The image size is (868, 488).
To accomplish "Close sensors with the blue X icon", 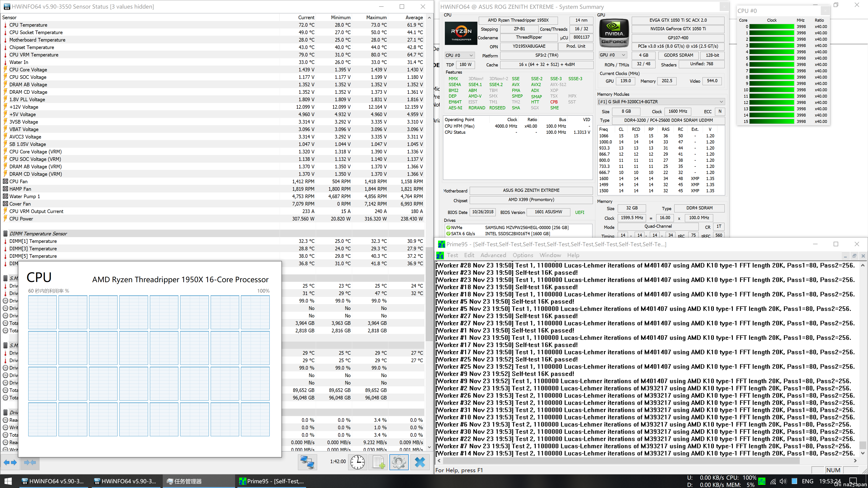I will [x=420, y=462].
